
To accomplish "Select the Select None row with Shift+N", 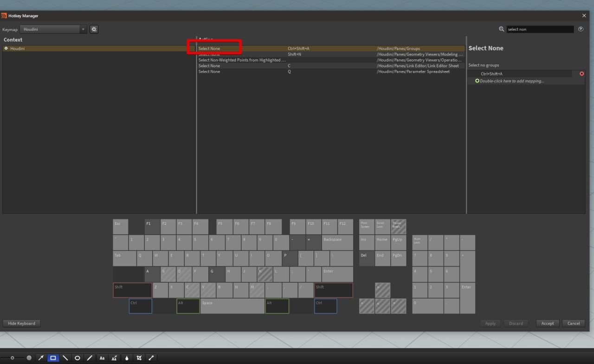I will 331,54.
